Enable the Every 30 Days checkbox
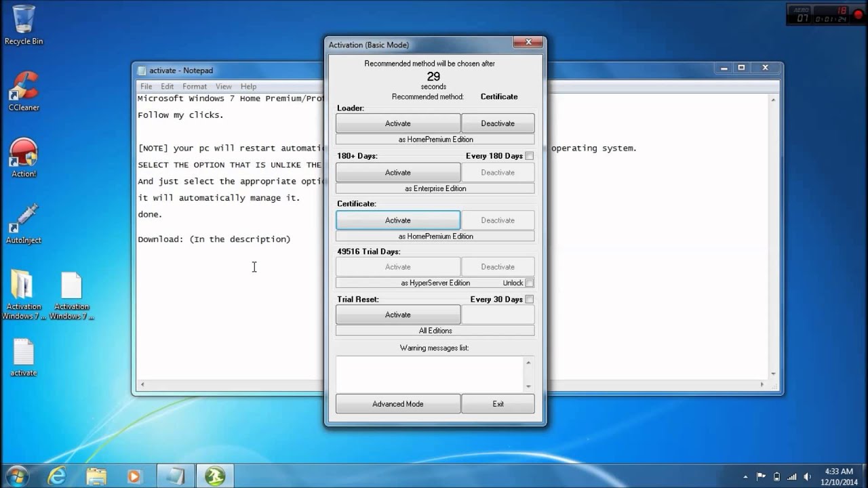This screenshot has height=488, width=868. [x=530, y=299]
